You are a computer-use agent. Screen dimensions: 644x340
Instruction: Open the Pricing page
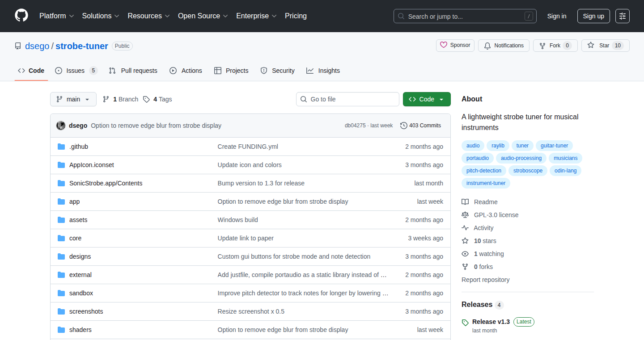296,16
